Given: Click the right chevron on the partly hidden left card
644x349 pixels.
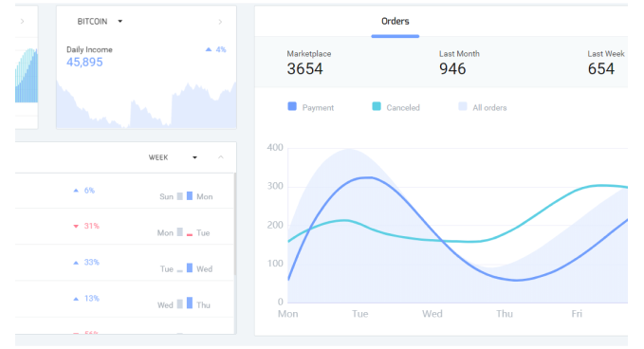Looking at the screenshot, I should click(22, 22).
